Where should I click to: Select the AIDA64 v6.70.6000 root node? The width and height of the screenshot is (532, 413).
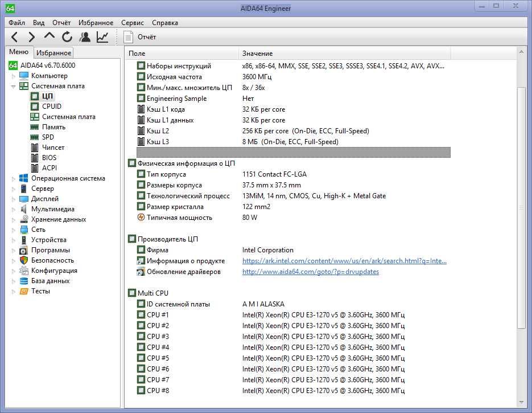pyautogui.click(x=42, y=65)
